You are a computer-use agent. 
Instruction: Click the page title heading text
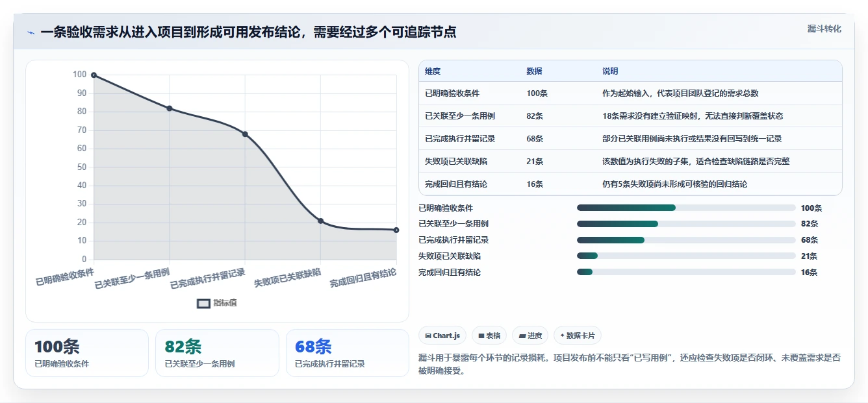pyautogui.click(x=248, y=32)
